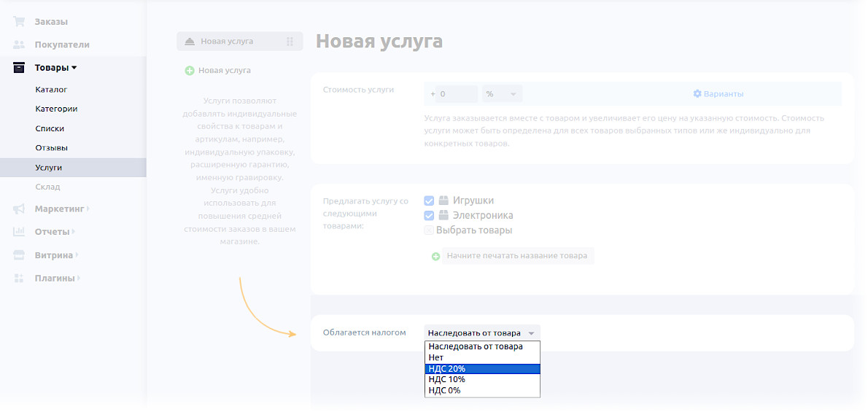Click the Плагины puzzle icon
Screen dimensions: 868x412
(x=19, y=278)
